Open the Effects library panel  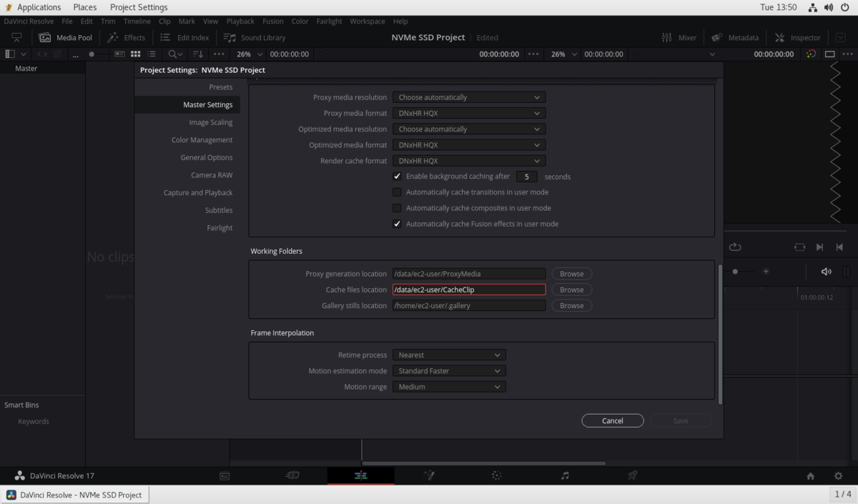tap(126, 37)
